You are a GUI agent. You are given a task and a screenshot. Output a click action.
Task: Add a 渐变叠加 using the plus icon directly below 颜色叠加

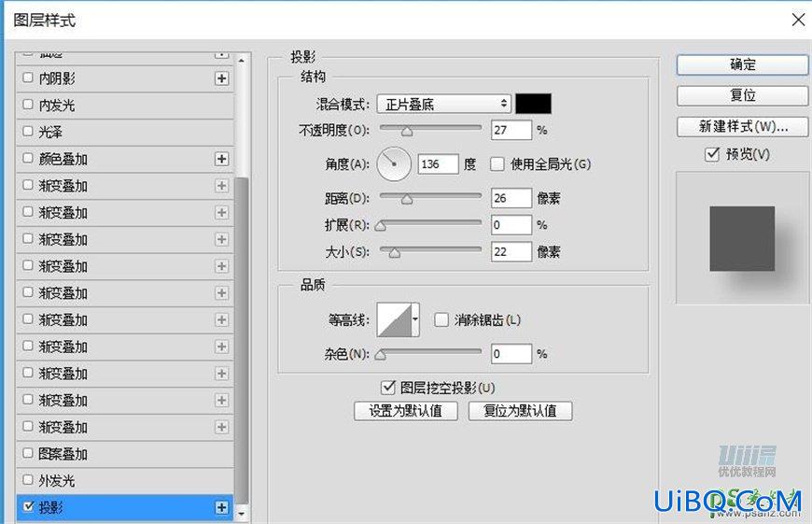pos(221,186)
